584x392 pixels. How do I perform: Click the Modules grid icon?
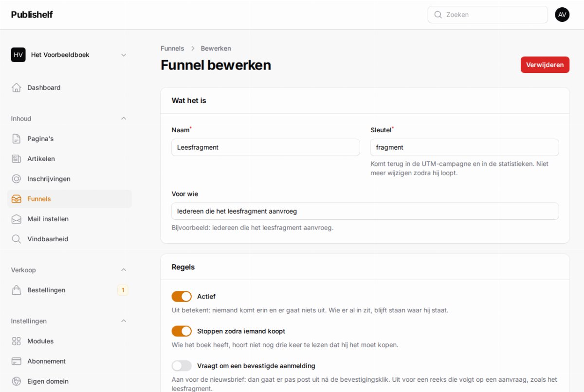point(17,341)
